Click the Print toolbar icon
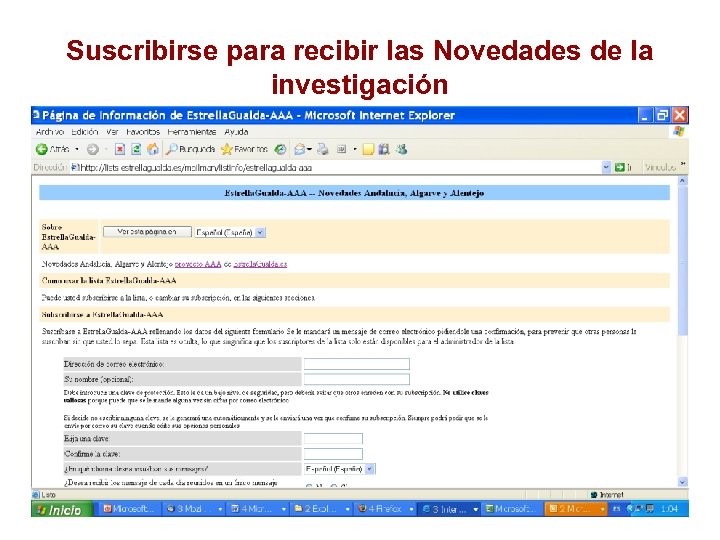The height and width of the screenshot is (540, 720). pyautogui.click(x=323, y=149)
